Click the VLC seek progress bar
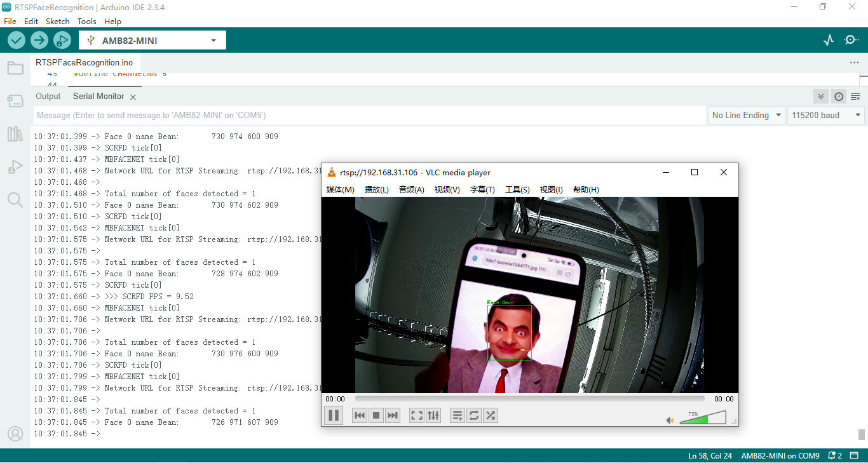The width and height of the screenshot is (868, 463). 529,399
